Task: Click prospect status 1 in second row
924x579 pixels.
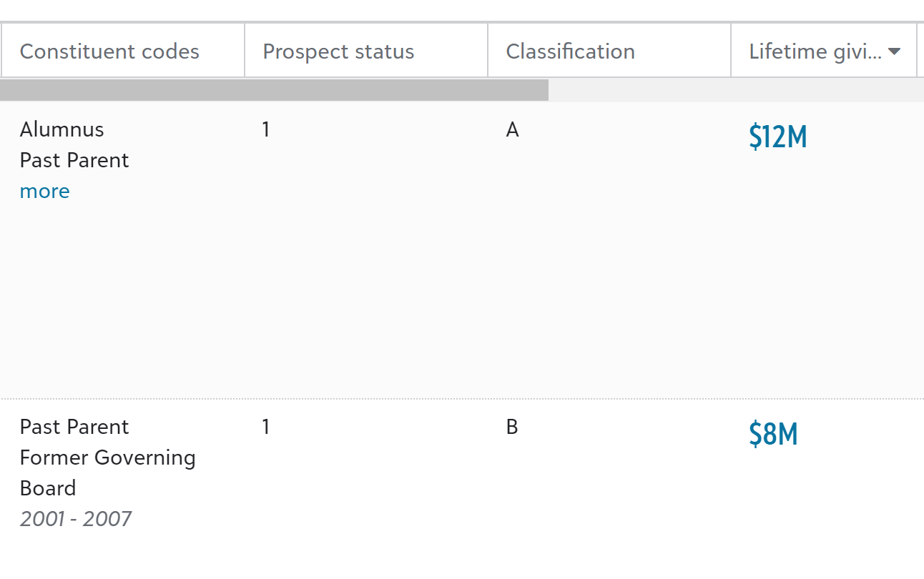Action: click(266, 427)
